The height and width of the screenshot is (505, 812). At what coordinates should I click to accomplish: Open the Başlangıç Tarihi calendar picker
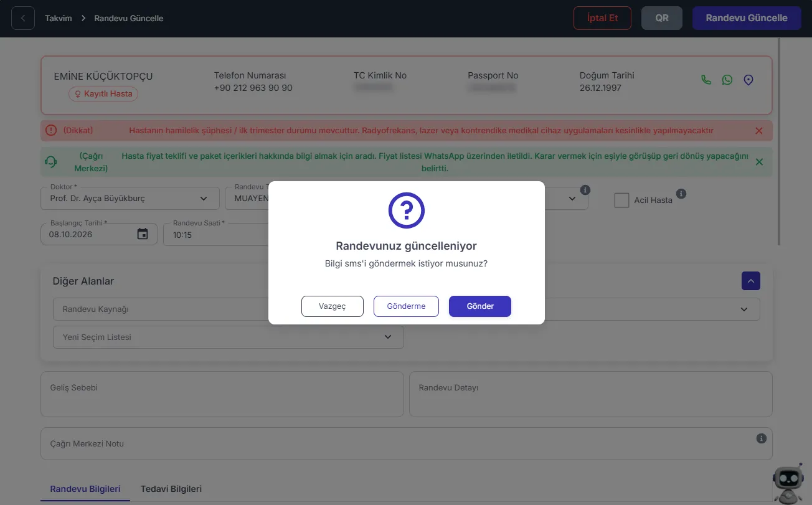tap(143, 234)
